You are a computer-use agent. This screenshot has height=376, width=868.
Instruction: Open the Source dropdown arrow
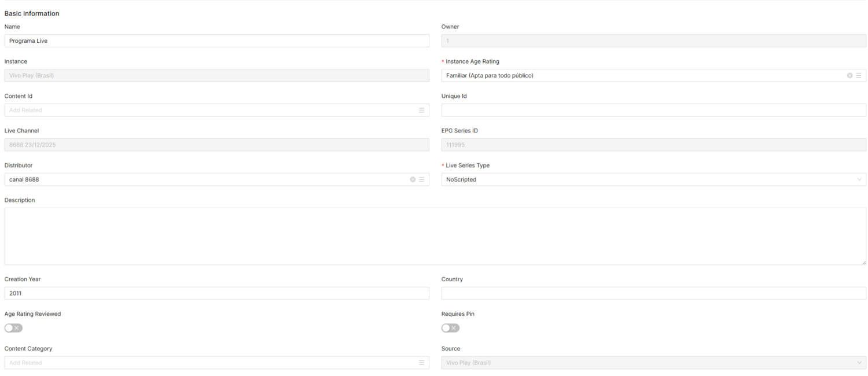click(859, 363)
